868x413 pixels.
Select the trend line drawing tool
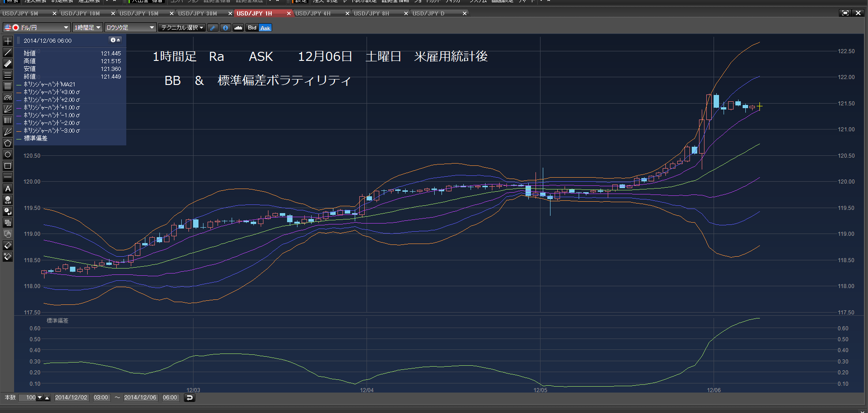click(8, 52)
